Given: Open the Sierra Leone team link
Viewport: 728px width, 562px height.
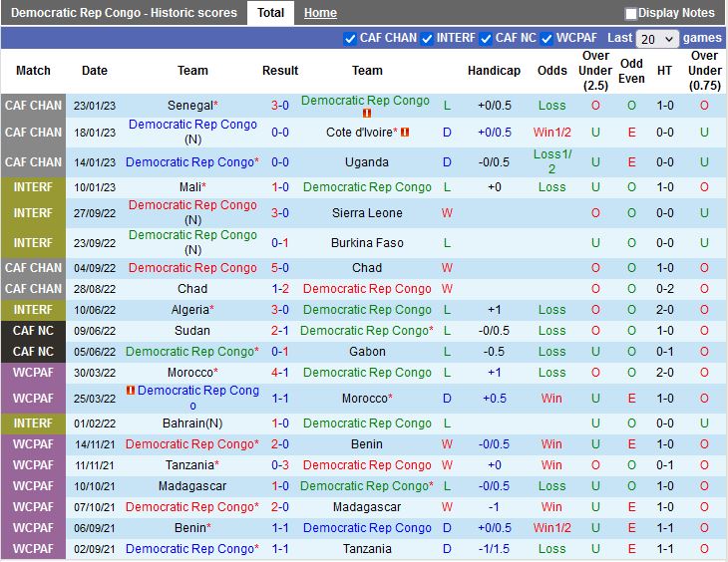Looking at the screenshot, I should [x=367, y=213].
